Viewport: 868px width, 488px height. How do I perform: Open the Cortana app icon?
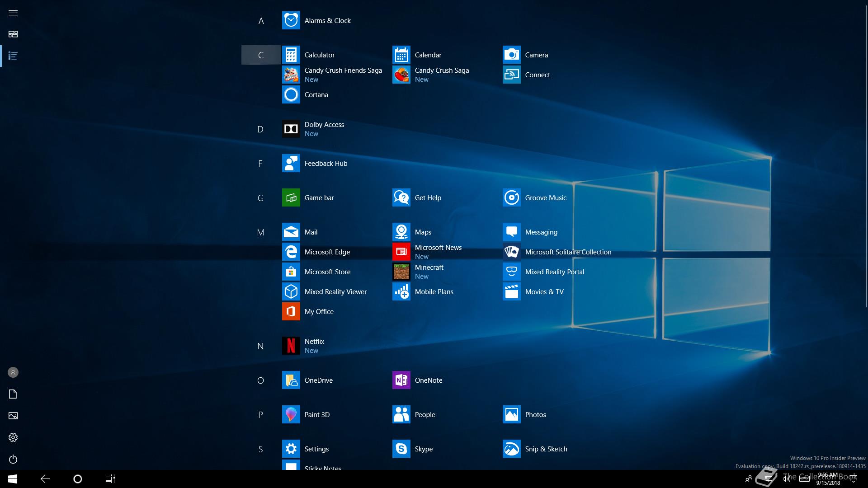pyautogui.click(x=291, y=94)
